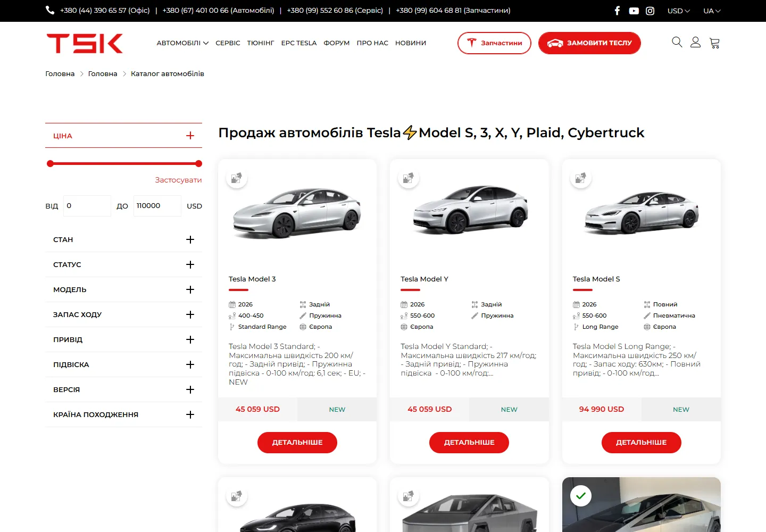Open the Тюнінг menu item

coord(261,43)
